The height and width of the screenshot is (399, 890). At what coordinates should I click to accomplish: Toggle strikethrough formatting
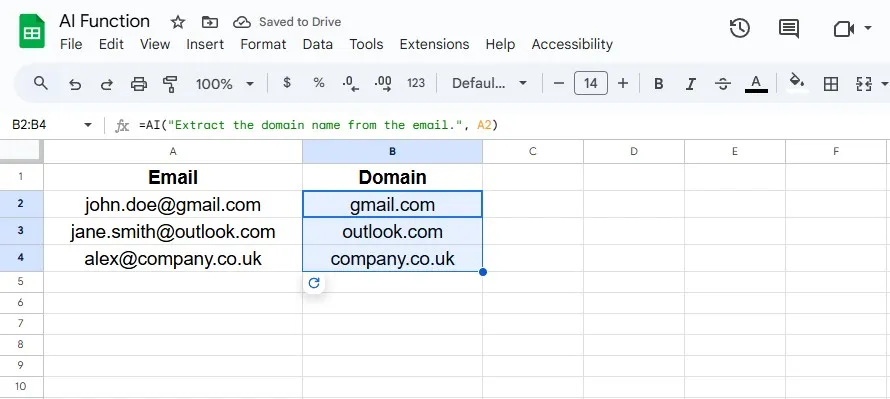tap(723, 84)
